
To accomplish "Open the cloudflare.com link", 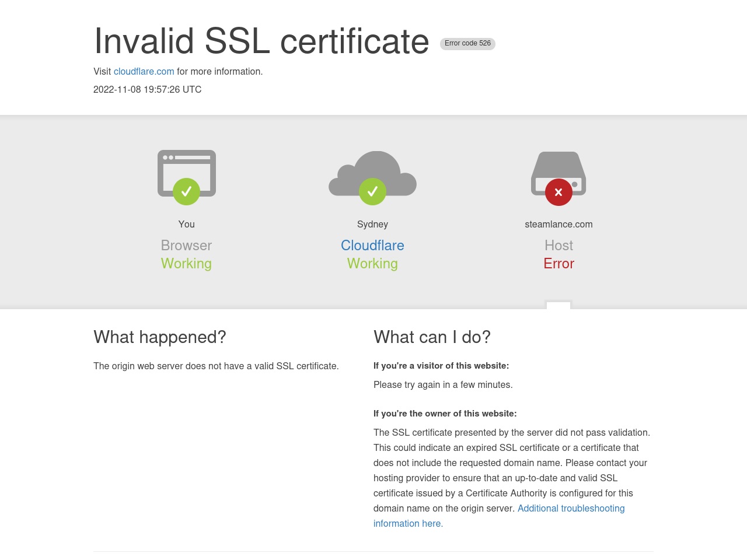I will coord(144,71).
